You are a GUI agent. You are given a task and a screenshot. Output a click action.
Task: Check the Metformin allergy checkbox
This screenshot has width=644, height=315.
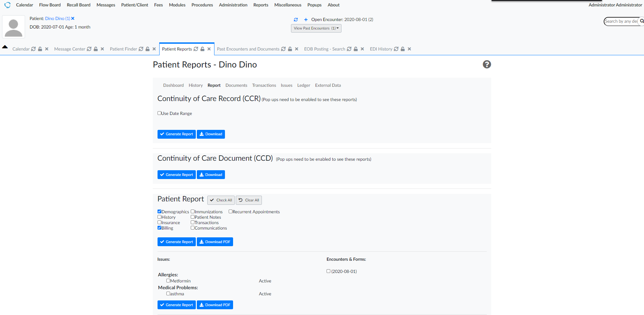coord(168,280)
